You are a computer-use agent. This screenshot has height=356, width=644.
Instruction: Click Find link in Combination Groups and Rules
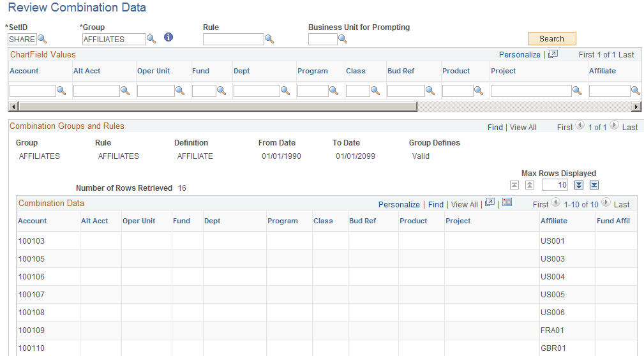click(495, 128)
